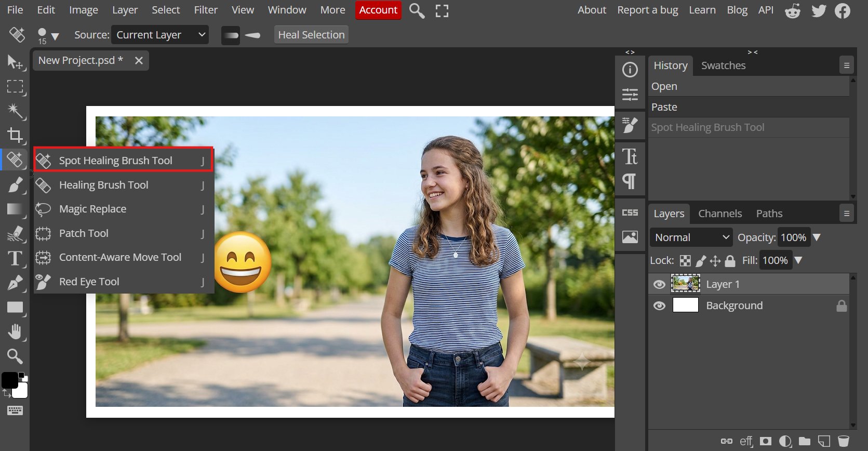Add layer mask icon

pos(766,441)
